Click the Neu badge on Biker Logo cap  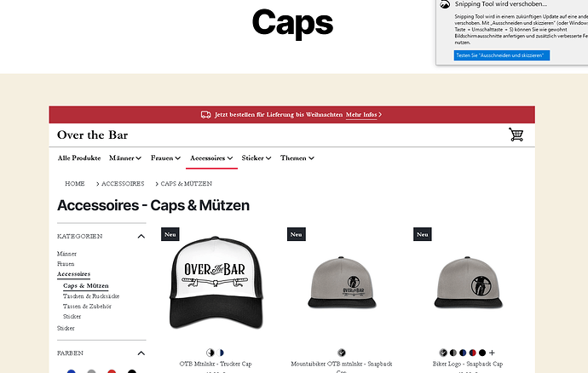(x=422, y=234)
